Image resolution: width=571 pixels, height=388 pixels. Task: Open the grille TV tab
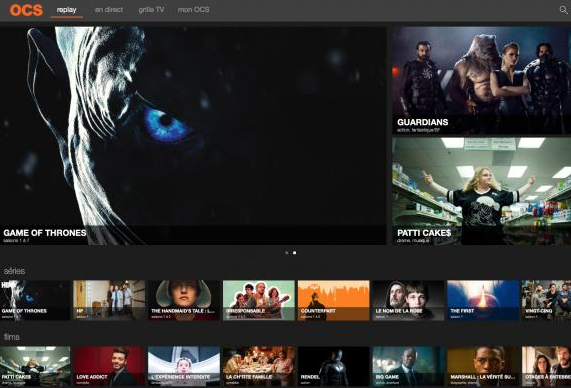[151, 10]
